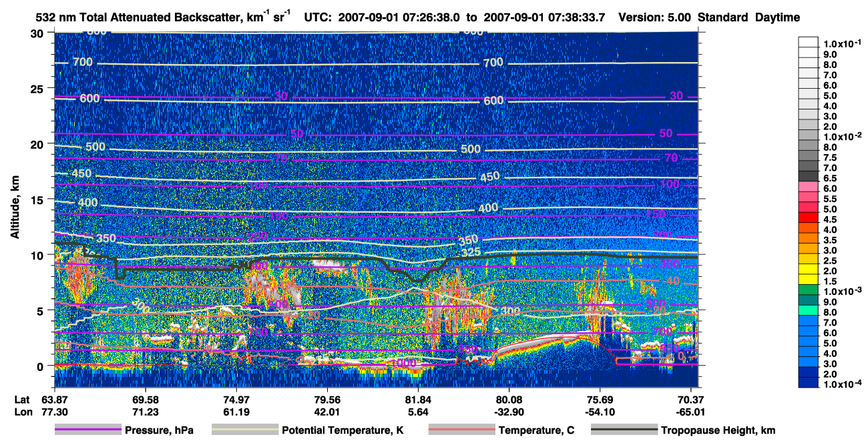Click the Potential Temperature legend line sample
Image resolution: width=868 pixels, height=445 pixels.
245,430
